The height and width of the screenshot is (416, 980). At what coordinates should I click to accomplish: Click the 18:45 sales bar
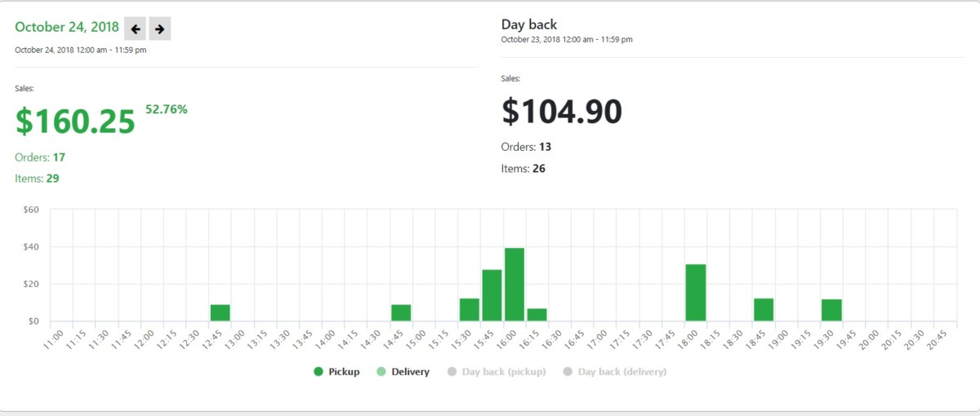click(x=764, y=309)
